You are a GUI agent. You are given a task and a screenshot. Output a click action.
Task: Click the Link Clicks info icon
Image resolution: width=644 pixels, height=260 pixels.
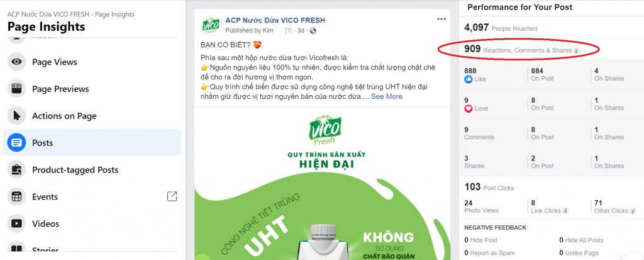point(565,211)
